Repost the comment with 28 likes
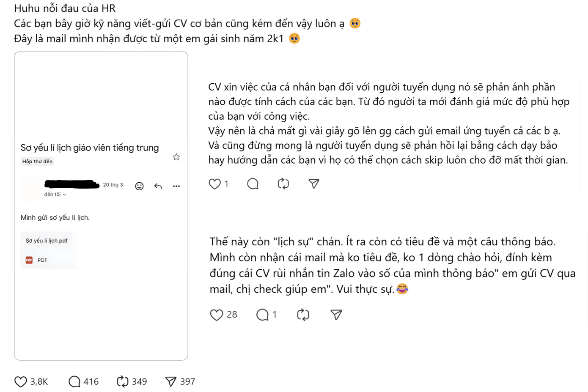The width and height of the screenshot is (588, 392). coord(302,315)
